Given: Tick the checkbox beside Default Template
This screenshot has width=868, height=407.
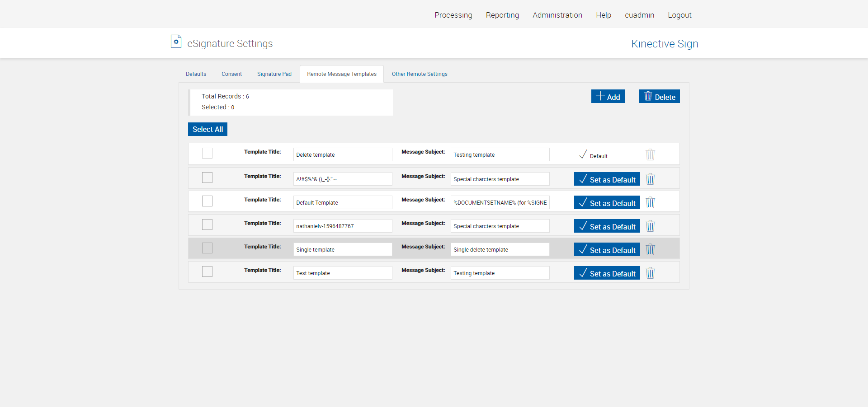Looking at the screenshot, I should pos(207,201).
